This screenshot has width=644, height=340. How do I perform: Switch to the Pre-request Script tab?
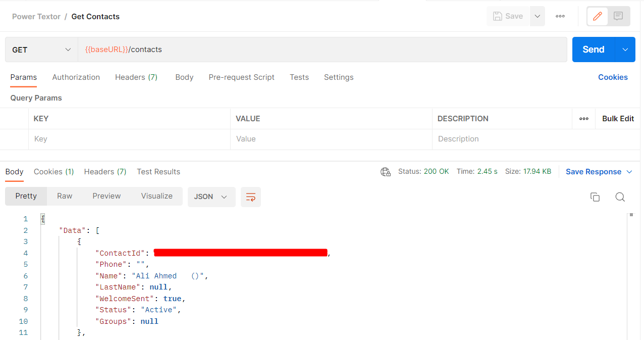pos(241,77)
